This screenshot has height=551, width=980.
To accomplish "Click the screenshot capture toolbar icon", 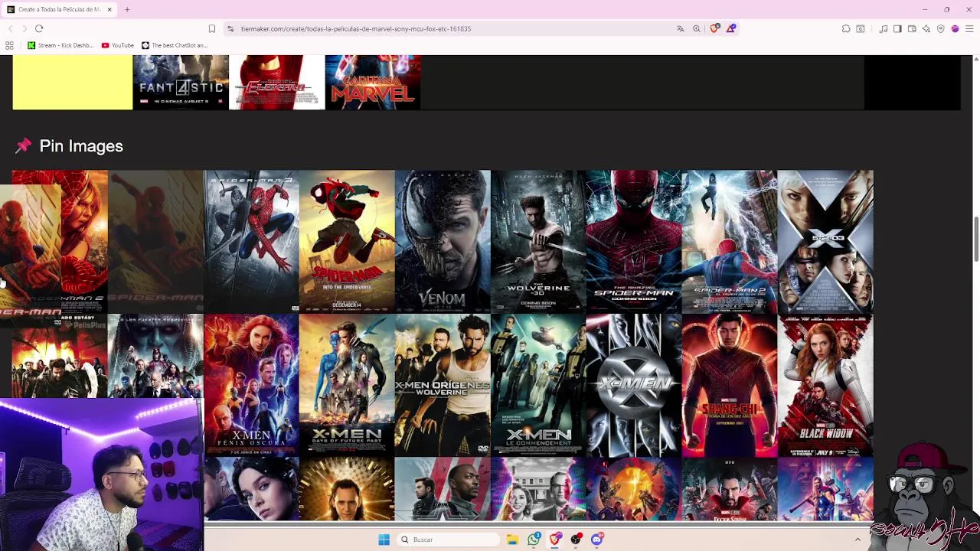I will (x=861, y=28).
